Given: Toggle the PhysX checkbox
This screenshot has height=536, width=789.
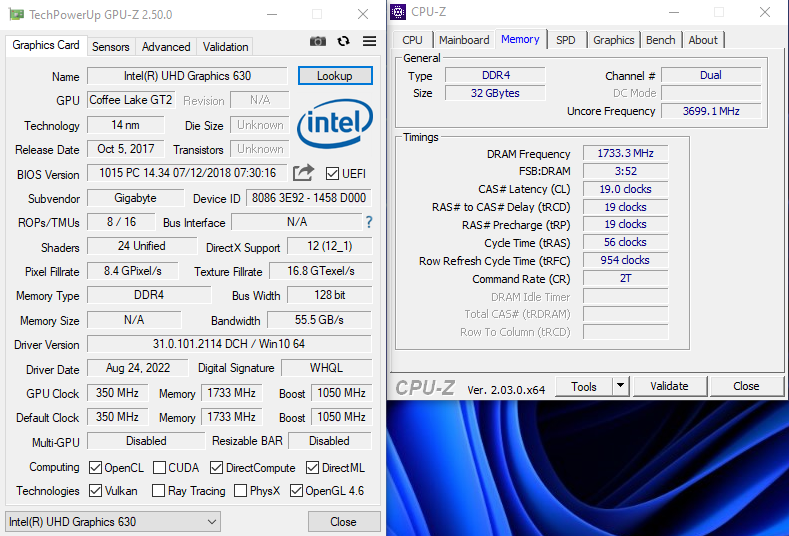Looking at the screenshot, I should (x=241, y=490).
